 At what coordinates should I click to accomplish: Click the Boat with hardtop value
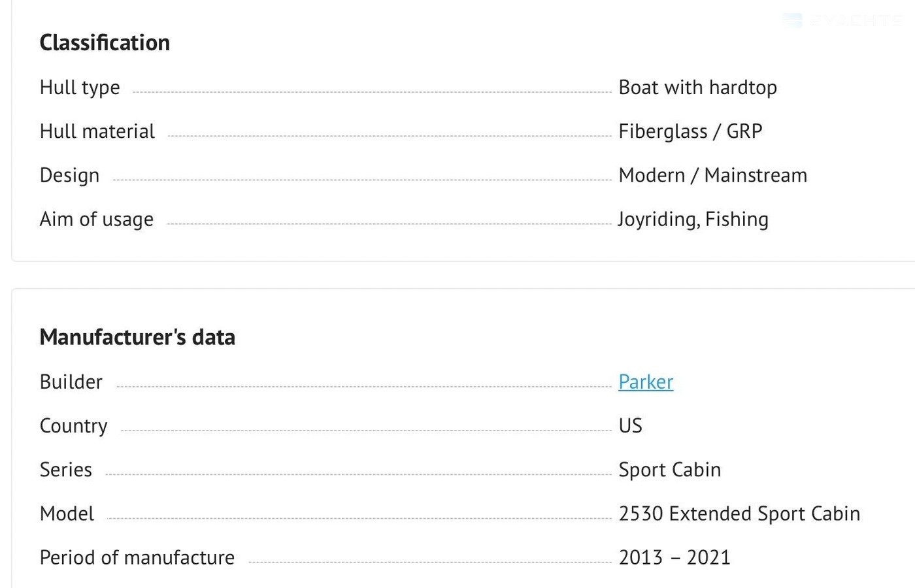click(697, 88)
